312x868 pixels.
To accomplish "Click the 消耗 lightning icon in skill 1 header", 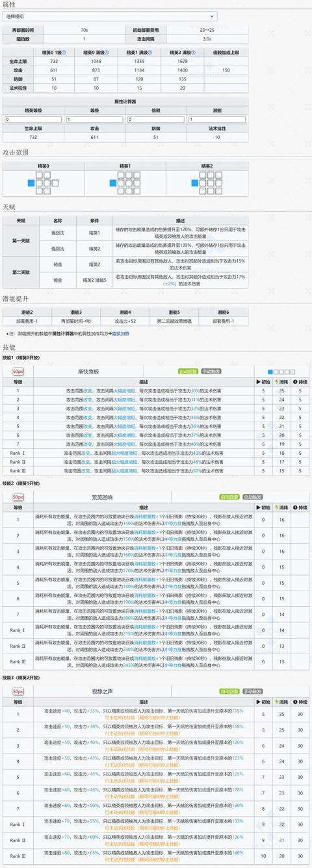I will 277,381.
